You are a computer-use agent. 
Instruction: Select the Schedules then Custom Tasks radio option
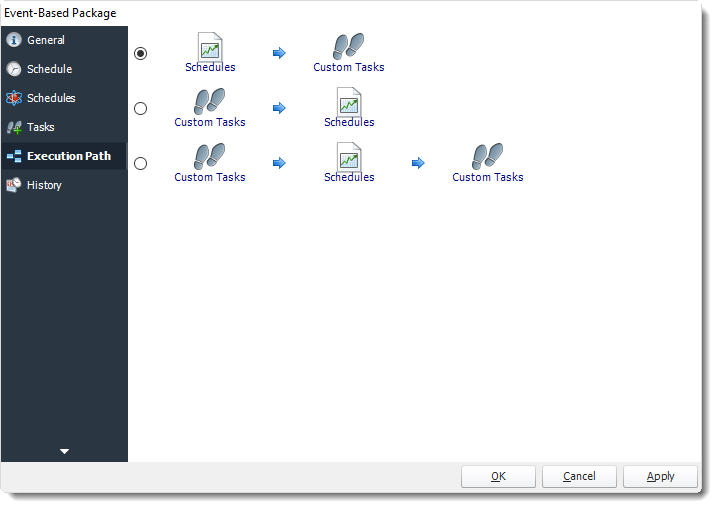coord(140,53)
